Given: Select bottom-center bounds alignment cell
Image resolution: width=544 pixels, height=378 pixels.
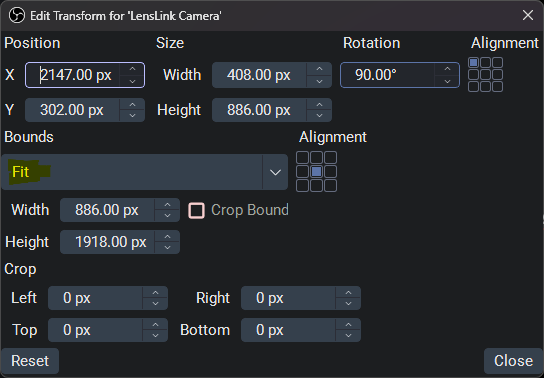Looking at the screenshot, I should pos(316,186).
